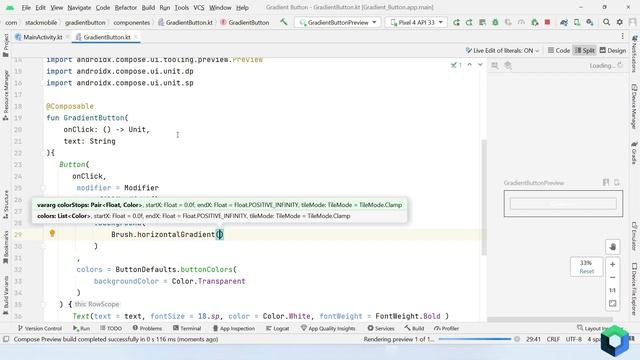Go to next highlighted problem arrow
The width and height of the screenshot is (640, 360).
(x=480, y=65)
